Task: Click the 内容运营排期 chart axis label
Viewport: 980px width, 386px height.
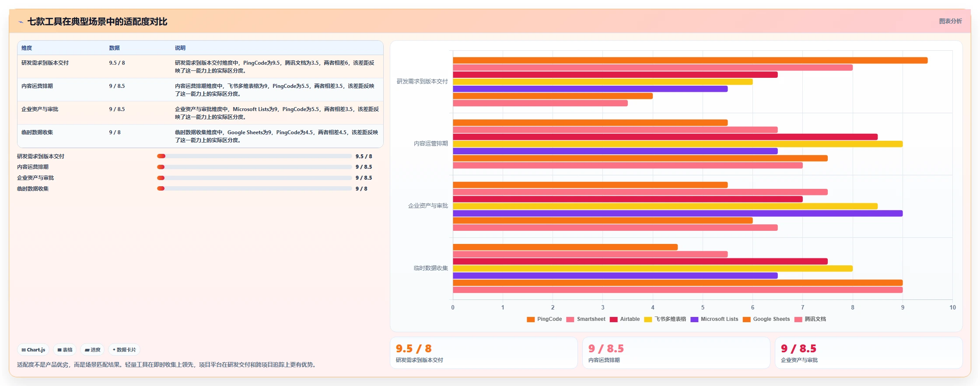Action: [x=431, y=144]
